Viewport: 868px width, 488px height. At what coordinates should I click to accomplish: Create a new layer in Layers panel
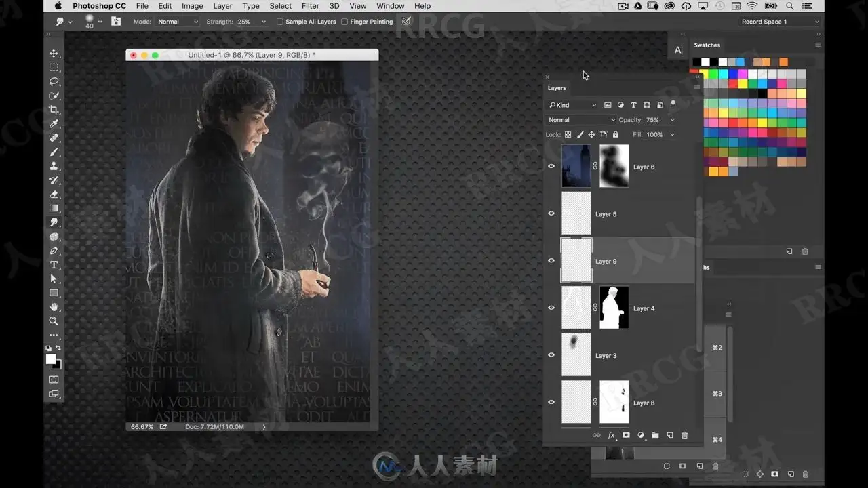(669, 435)
